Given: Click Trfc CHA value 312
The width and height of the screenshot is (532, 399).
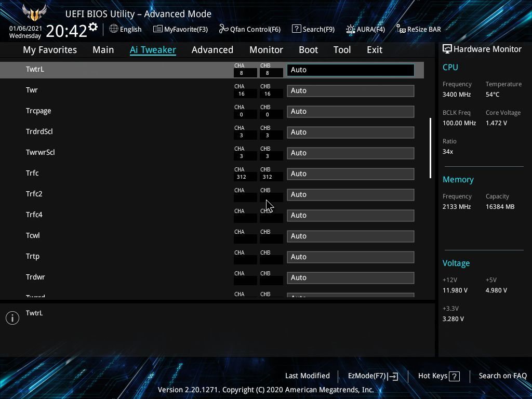Looking at the screenshot, I should (245, 177).
